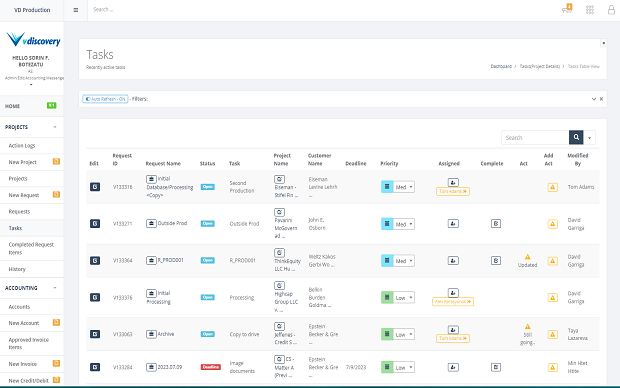This screenshot has width=620, height=388.
Task: Collapse the Filters panel chevron
Action: point(594,99)
